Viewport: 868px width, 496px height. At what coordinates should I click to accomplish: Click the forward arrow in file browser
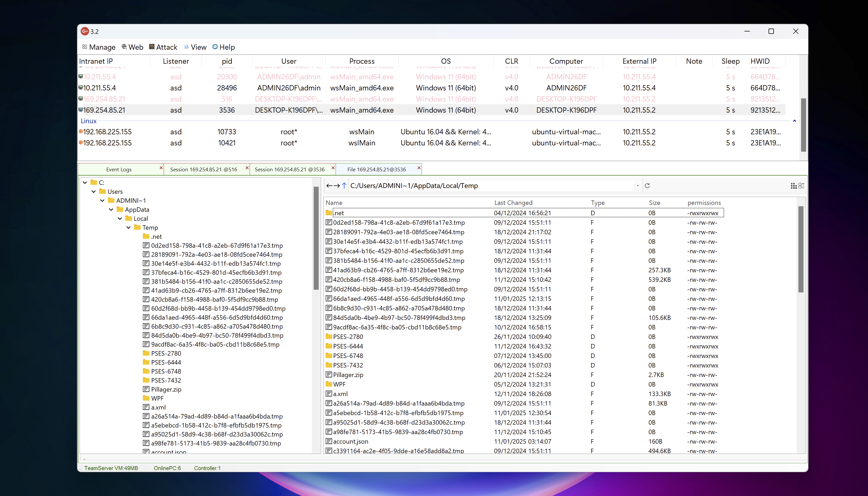point(337,186)
